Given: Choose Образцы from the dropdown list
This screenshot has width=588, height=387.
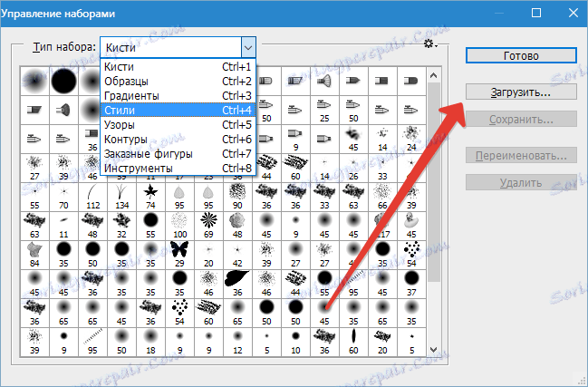Looking at the screenshot, I should tap(178, 81).
